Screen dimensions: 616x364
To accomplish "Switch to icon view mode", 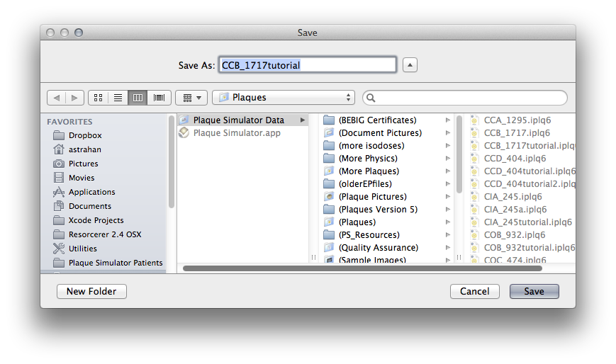I will click(x=99, y=98).
